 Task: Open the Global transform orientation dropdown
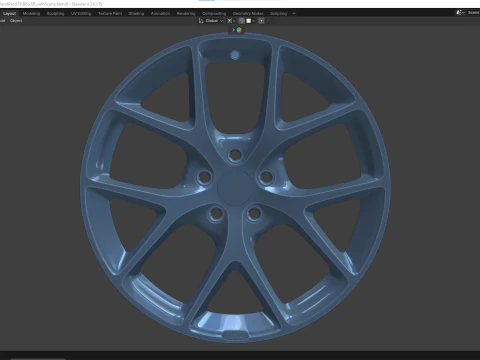[x=211, y=21]
